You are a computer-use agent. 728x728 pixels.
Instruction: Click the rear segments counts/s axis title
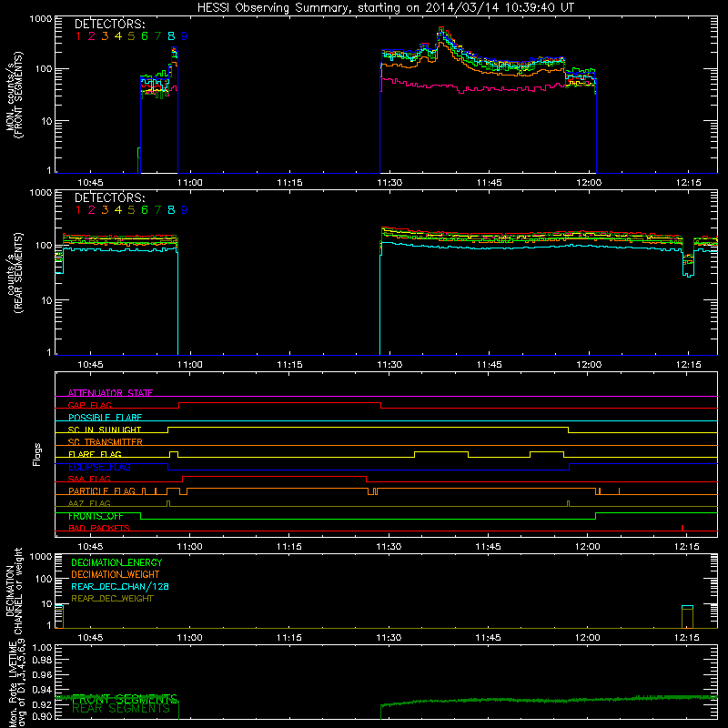click(x=14, y=272)
